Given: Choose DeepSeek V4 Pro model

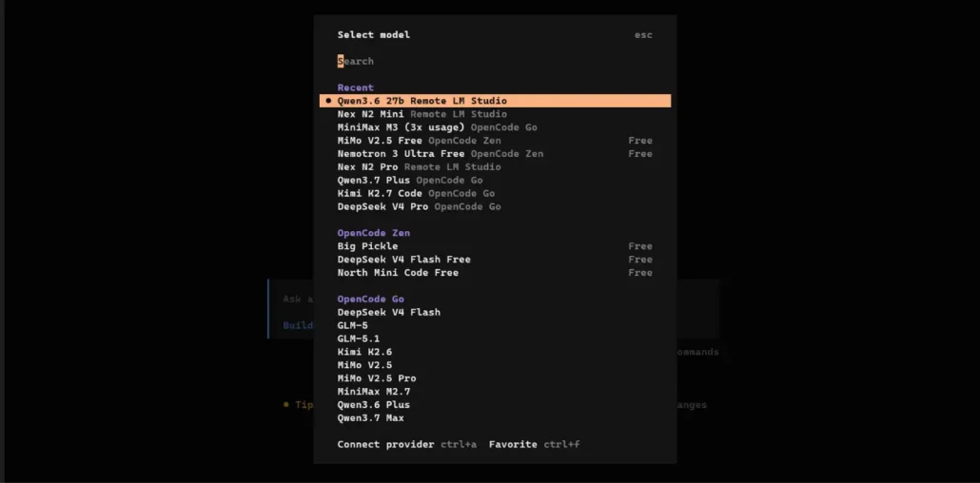Looking at the screenshot, I should [x=495, y=206].
